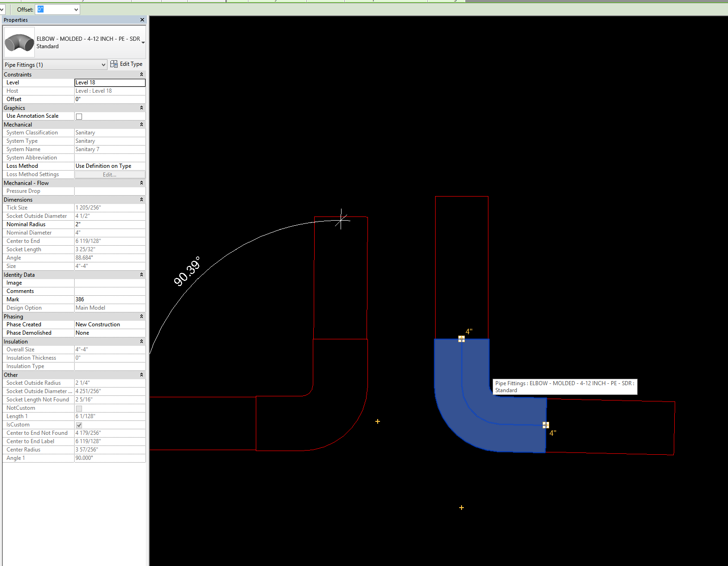Click the Design Option value Main Model
The image size is (728, 566).
click(110, 308)
